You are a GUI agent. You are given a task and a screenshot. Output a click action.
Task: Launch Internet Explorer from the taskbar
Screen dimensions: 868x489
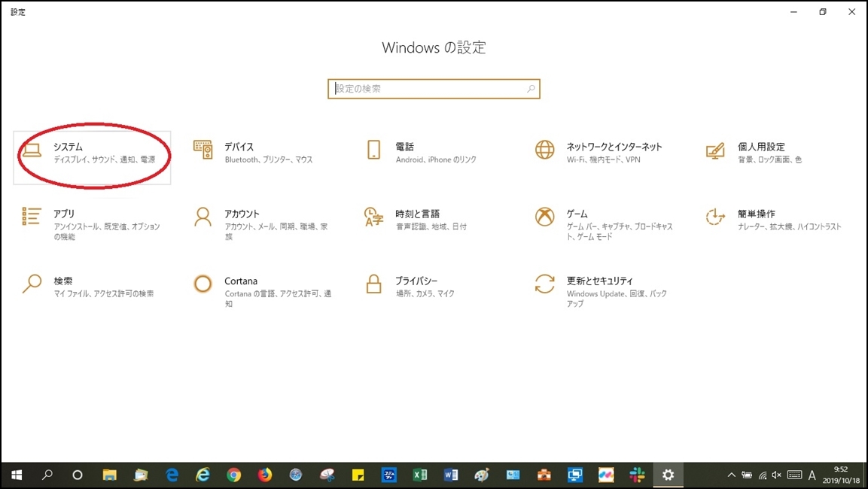tap(203, 475)
